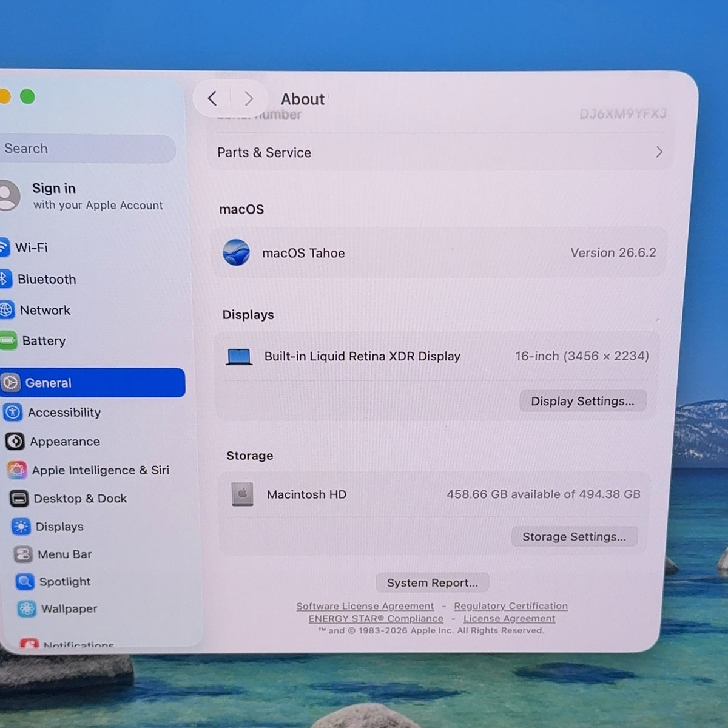The height and width of the screenshot is (728, 728).
Task: Click the macOS Tahoe logo icon
Action: click(236, 252)
